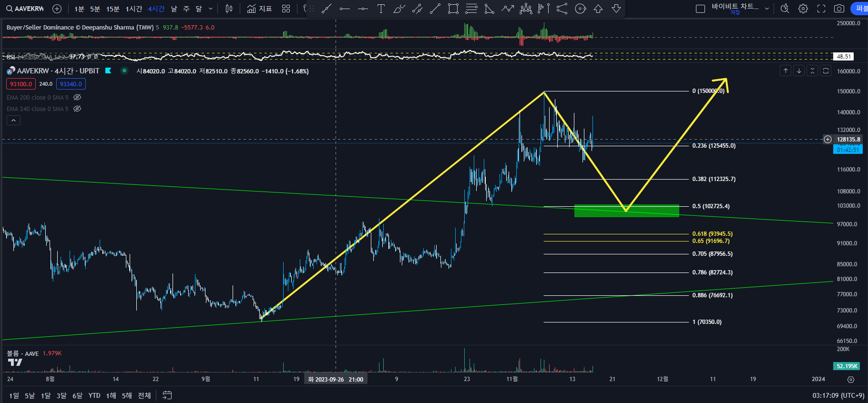Switch to the 1분 timeframe

point(79,9)
